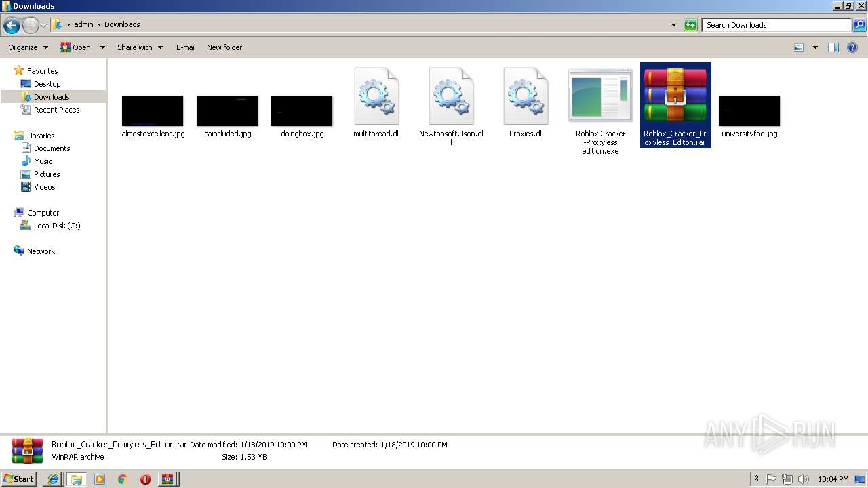Toggle the preview pane button
This screenshot has height=488, width=868.
tap(833, 47)
